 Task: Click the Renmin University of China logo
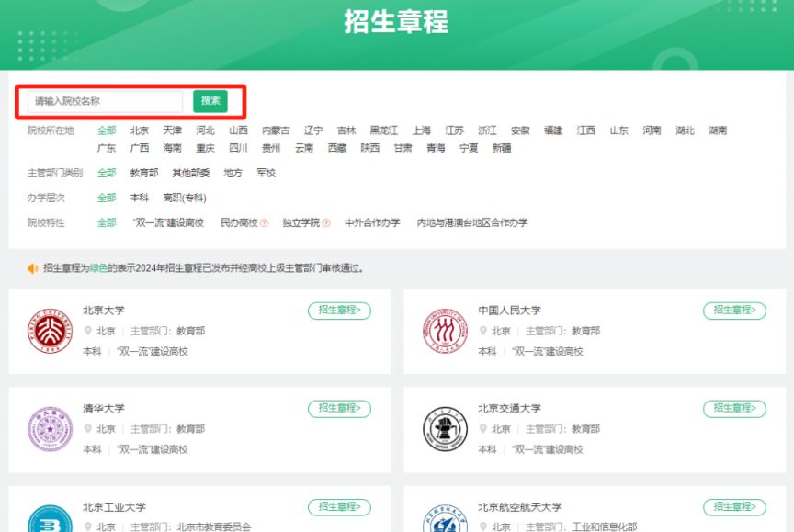coord(445,331)
